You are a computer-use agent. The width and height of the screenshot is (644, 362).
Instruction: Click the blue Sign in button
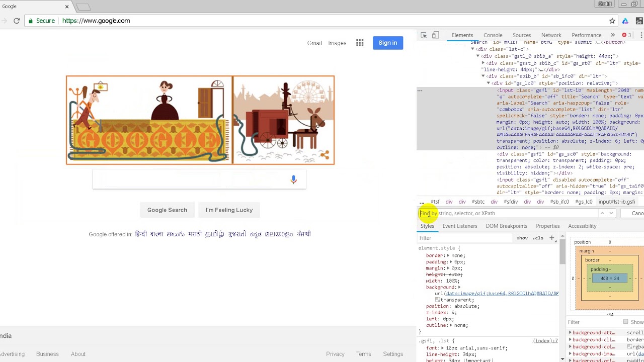click(388, 43)
